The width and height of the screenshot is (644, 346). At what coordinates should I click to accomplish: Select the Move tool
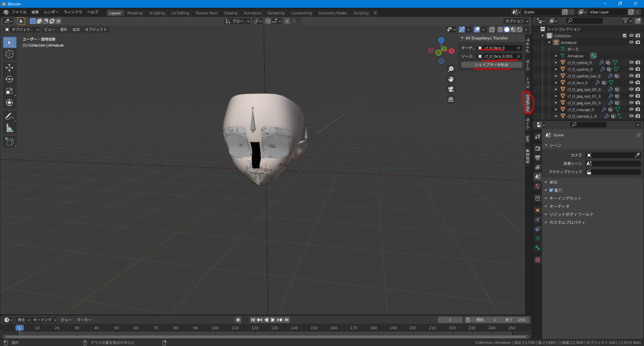(x=10, y=68)
